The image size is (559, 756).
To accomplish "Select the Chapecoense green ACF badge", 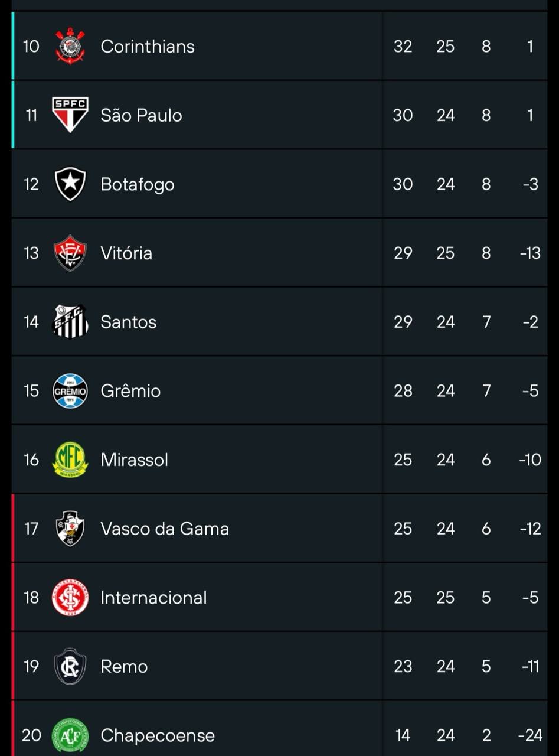I will [70, 735].
